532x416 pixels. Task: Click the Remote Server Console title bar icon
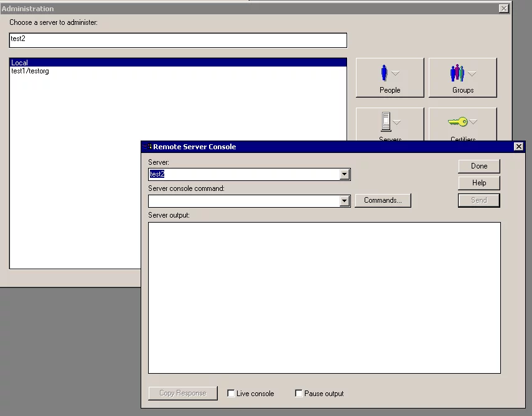pyautogui.click(x=147, y=147)
